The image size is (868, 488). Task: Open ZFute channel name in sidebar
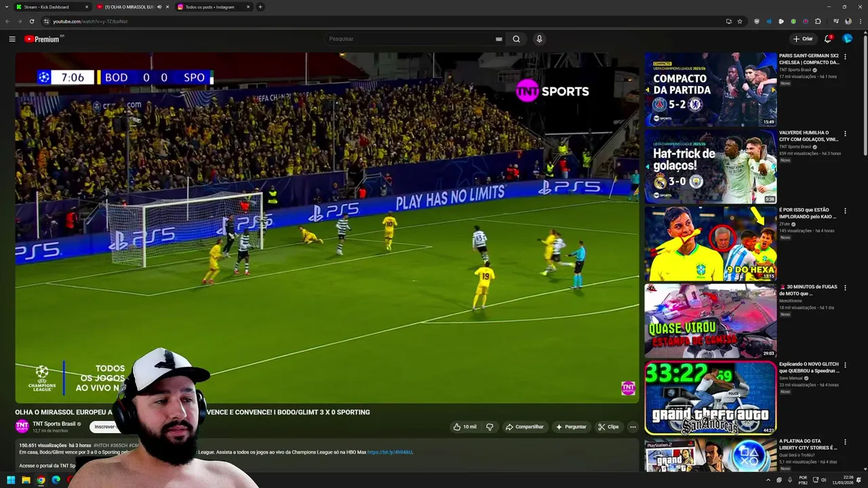click(785, 224)
